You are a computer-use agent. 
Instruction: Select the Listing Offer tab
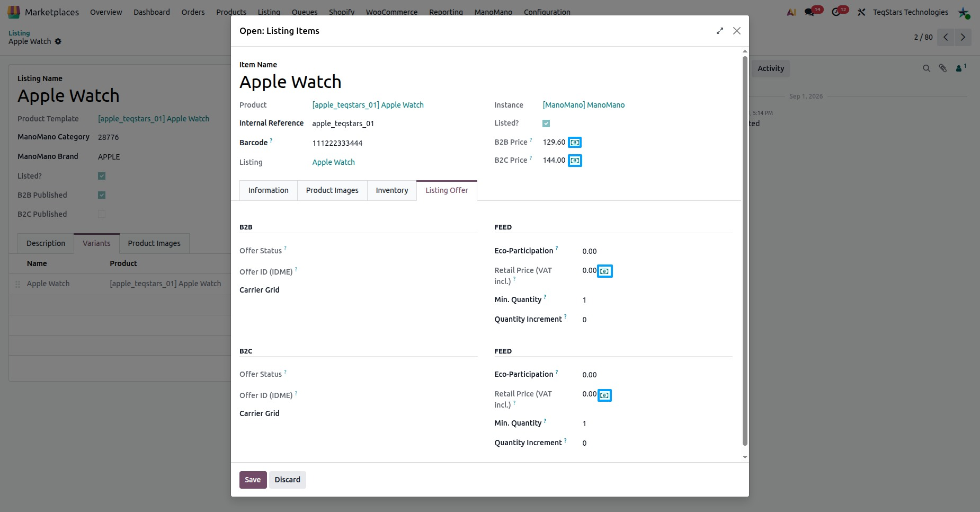[x=447, y=190]
